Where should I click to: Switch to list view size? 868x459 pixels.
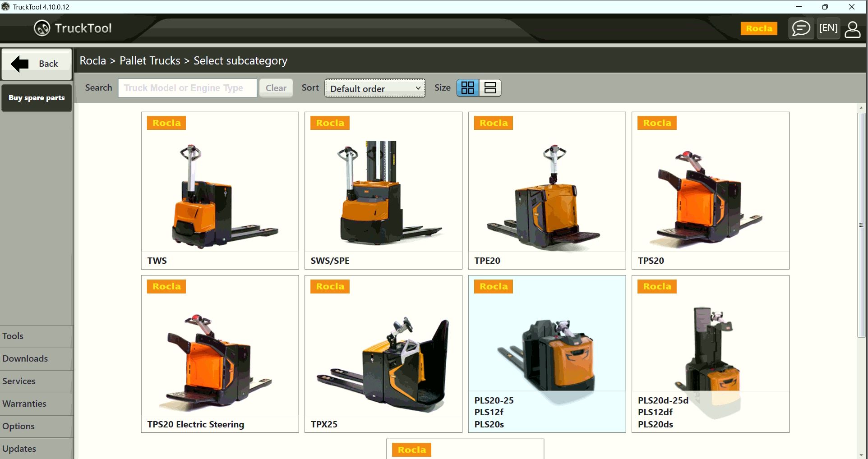click(490, 87)
